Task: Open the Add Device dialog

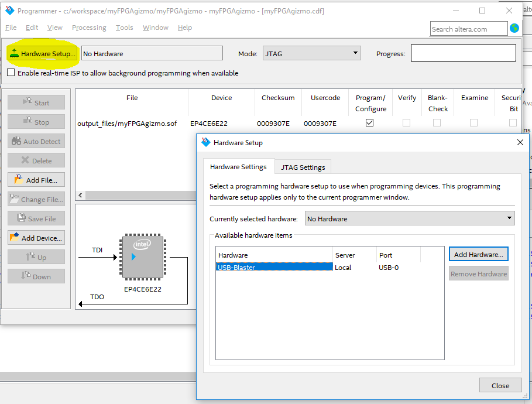Action: coord(36,238)
